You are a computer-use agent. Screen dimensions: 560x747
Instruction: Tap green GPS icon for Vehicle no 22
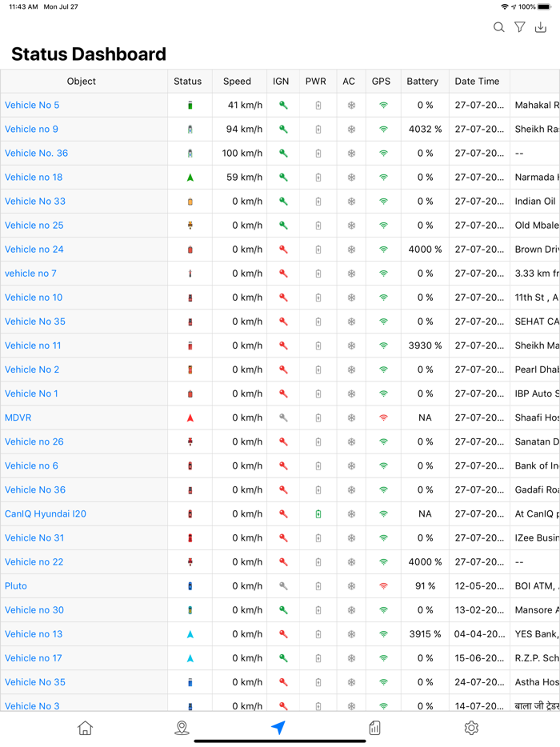(383, 562)
